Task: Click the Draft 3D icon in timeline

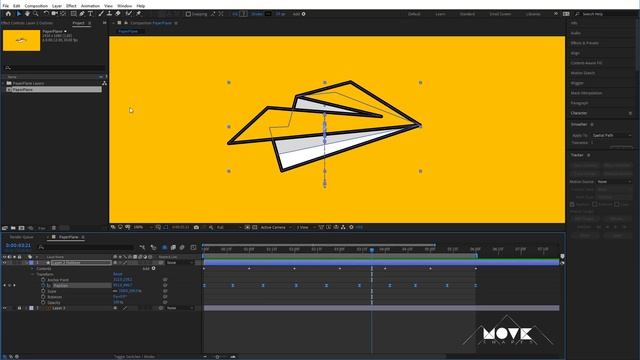Action: click(x=153, y=247)
